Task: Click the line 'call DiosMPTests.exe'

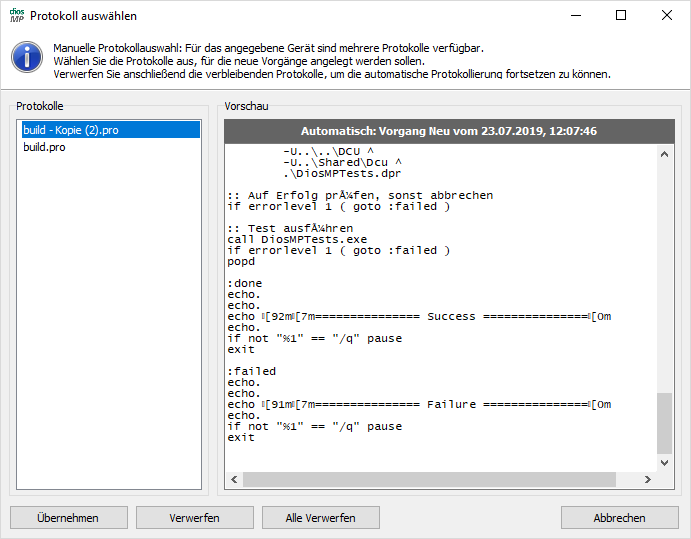Action: pyautogui.click(x=297, y=239)
